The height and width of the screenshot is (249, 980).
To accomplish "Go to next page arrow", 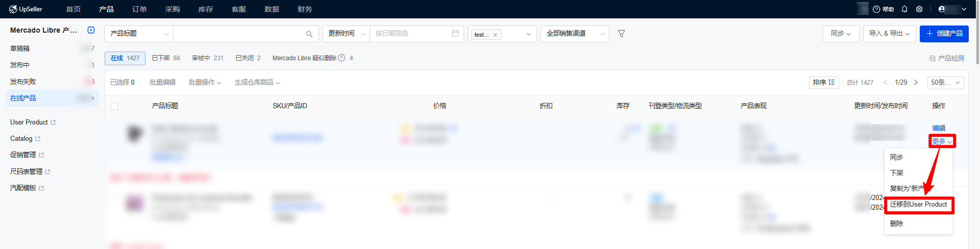I will pyautogui.click(x=916, y=82).
